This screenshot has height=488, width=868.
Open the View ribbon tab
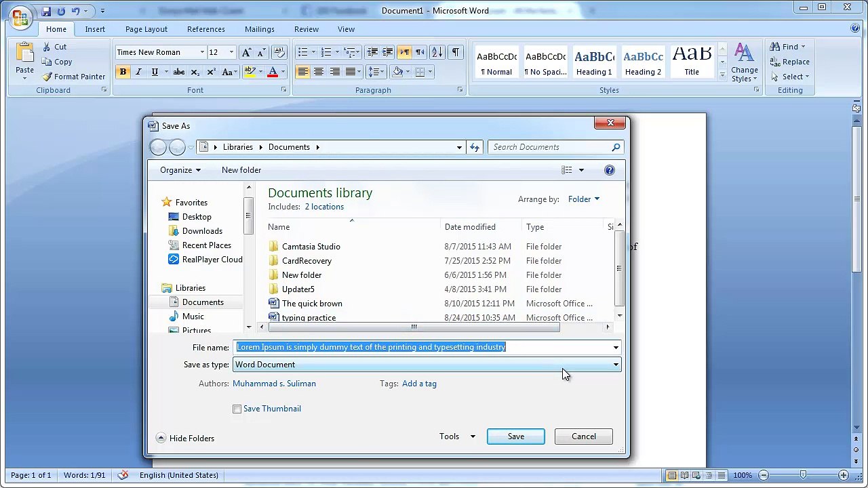pyautogui.click(x=346, y=29)
